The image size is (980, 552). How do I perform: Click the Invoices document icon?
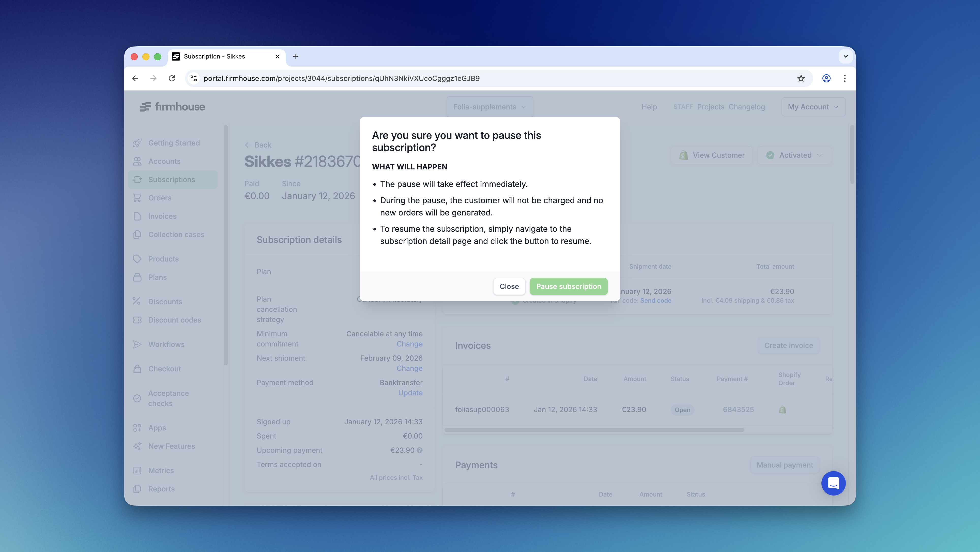[138, 216]
